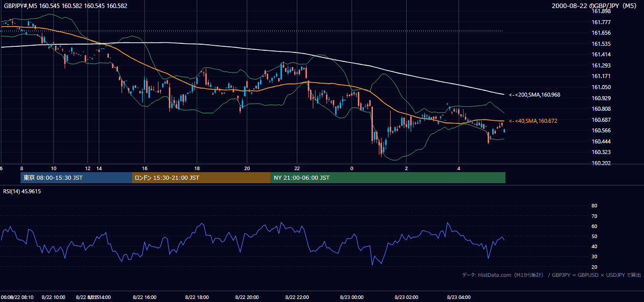Image resolution: width=644 pixels, height=302 pixels.
Task: Click price level 160.687 on the axis
Action: point(601,120)
